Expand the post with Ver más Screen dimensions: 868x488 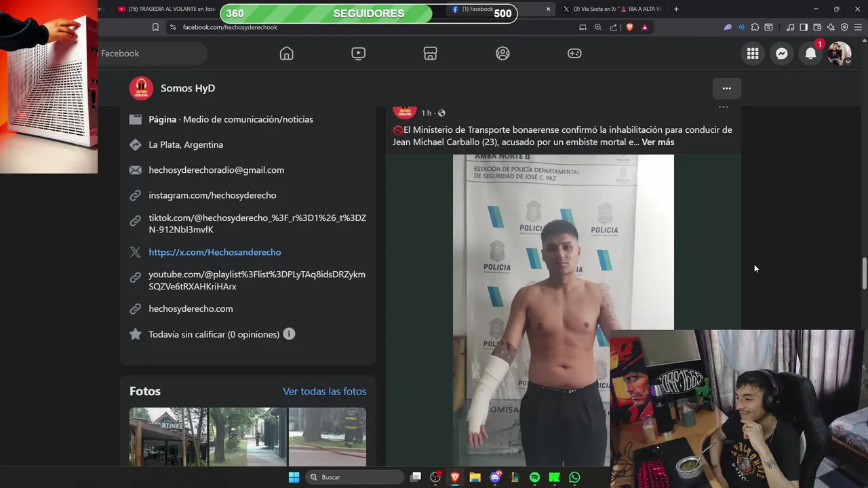point(658,142)
